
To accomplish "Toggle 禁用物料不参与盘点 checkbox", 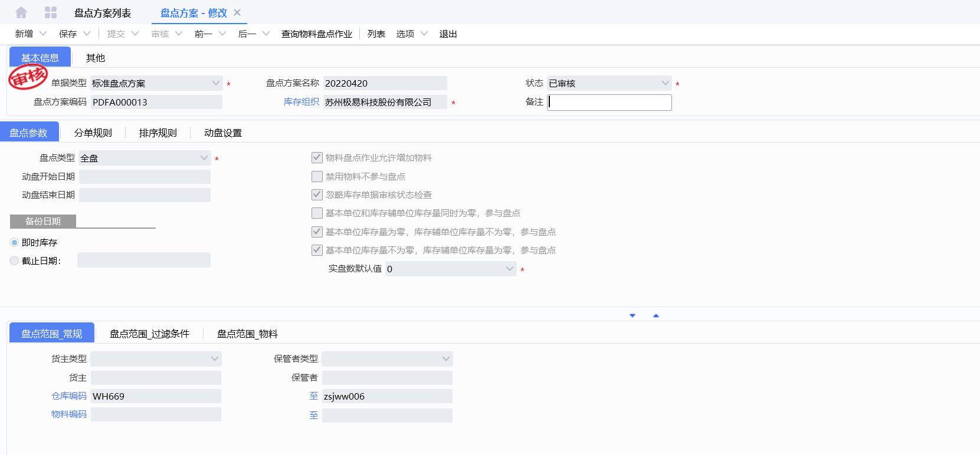I will coord(317,176).
